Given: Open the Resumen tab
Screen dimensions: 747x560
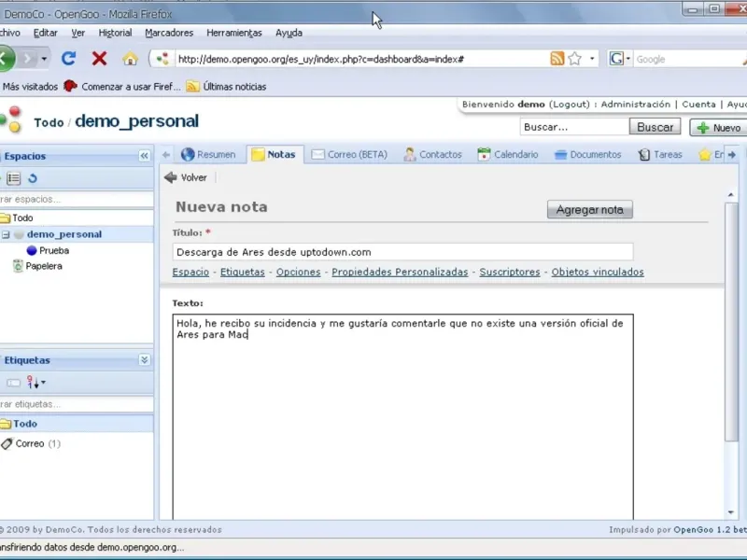Looking at the screenshot, I should tap(208, 154).
